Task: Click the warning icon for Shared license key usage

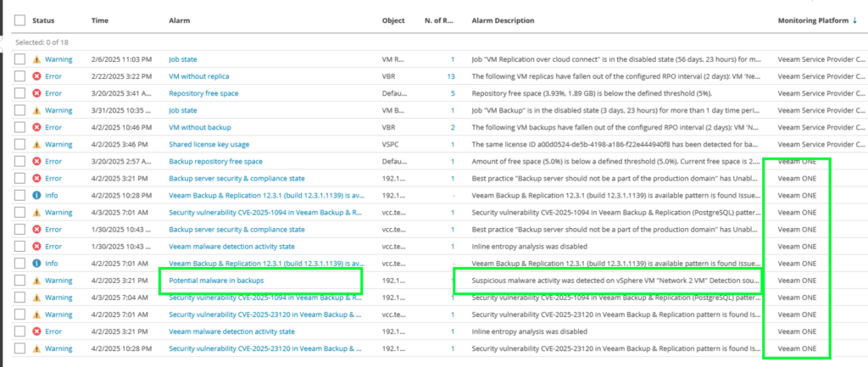Action: pos(36,144)
